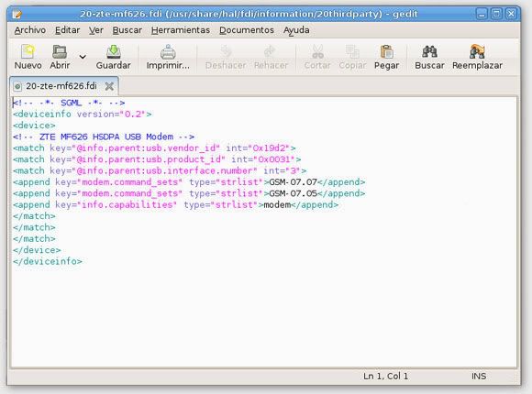Expand the recent files arrow beside Abrir
The width and height of the screenshot is (532, 394).
click(83, 57)
